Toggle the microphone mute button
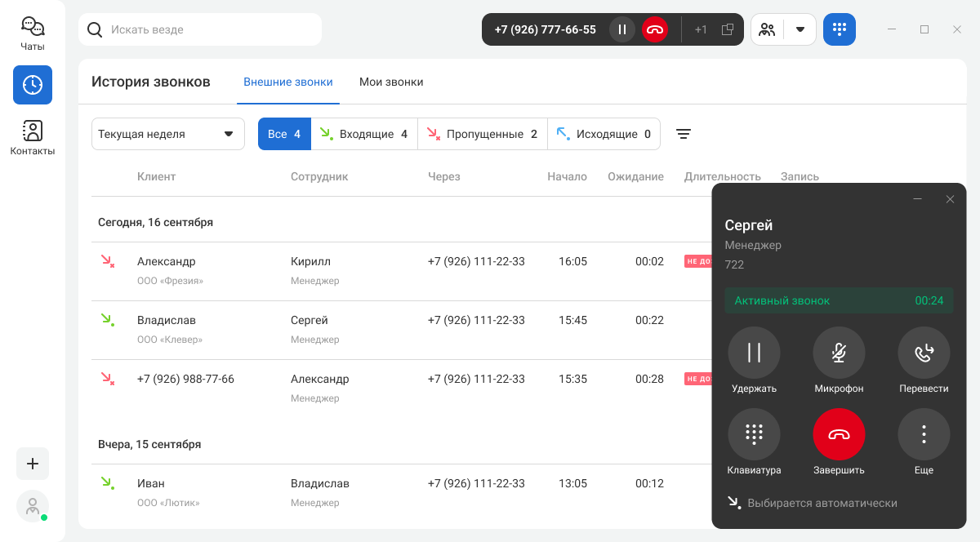This screenshot has height=542, width=980. pos(839,353)
